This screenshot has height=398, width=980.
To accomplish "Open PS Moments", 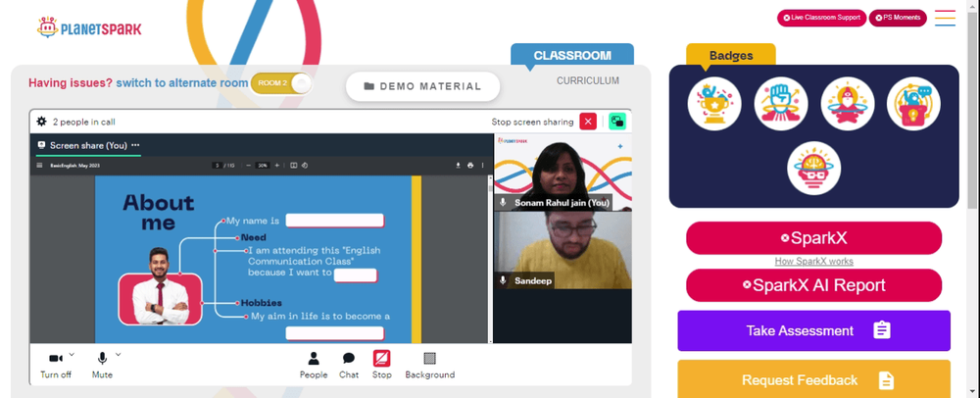I will tap(898, 18).
